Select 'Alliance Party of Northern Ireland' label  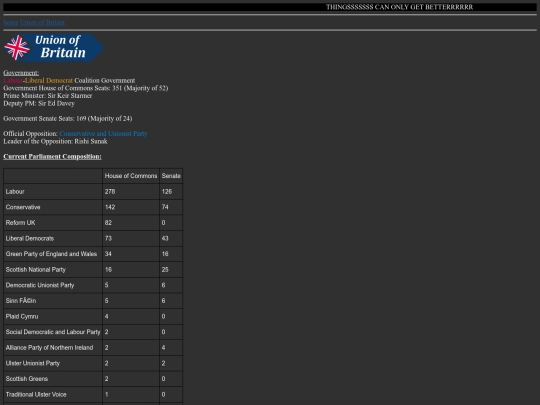[x=50, y=348]
